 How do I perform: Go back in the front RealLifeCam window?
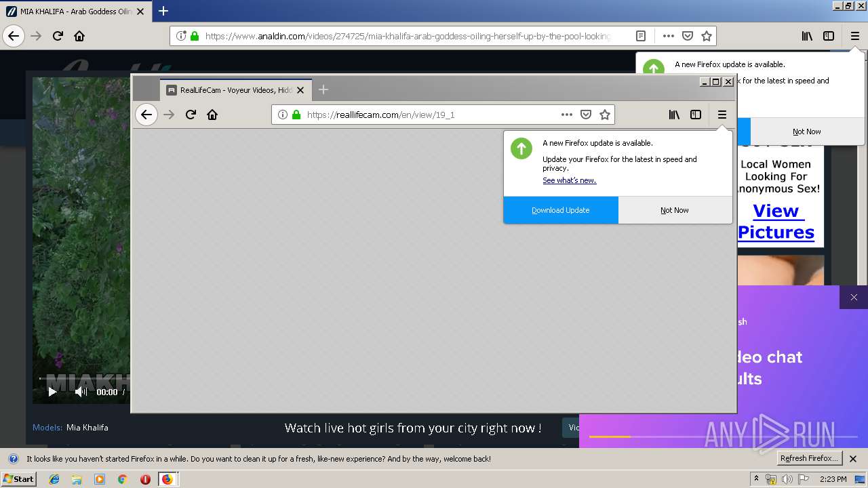click(x=146, y=115)
